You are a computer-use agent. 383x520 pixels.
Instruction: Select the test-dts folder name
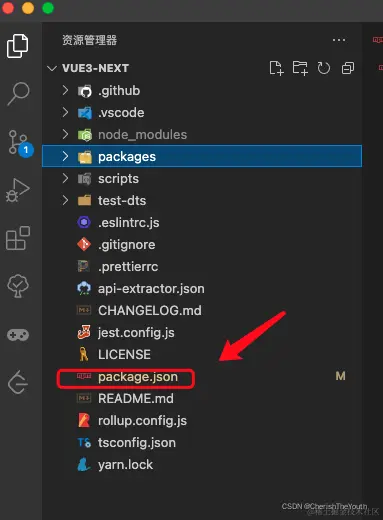(x=122, y=201)
